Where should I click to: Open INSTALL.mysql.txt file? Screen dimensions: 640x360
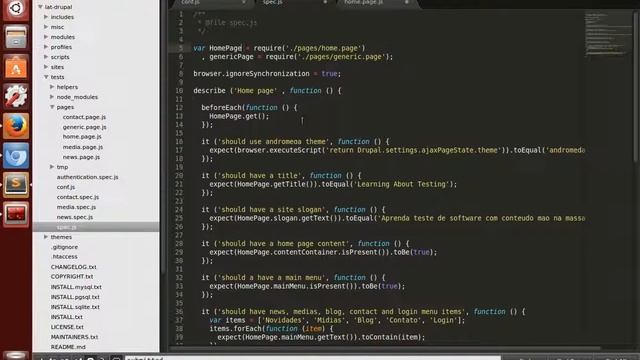tap(76, 287)
